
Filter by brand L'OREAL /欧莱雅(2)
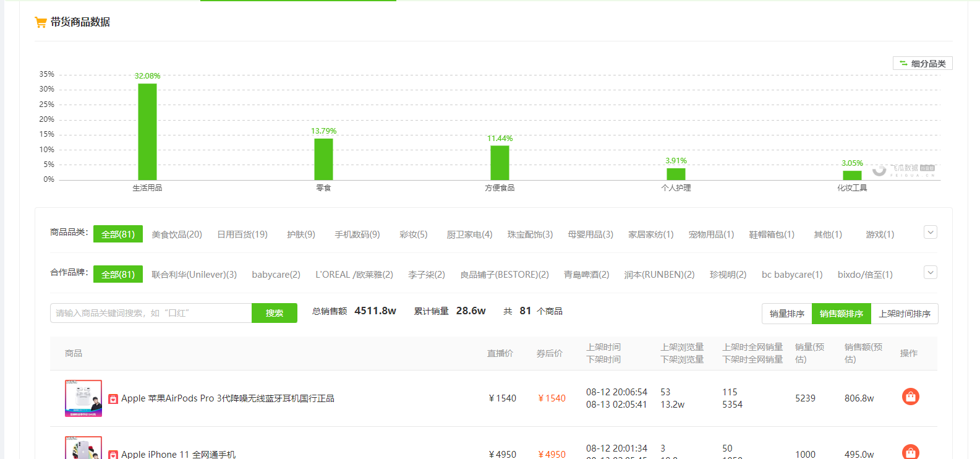click(354, 275)
